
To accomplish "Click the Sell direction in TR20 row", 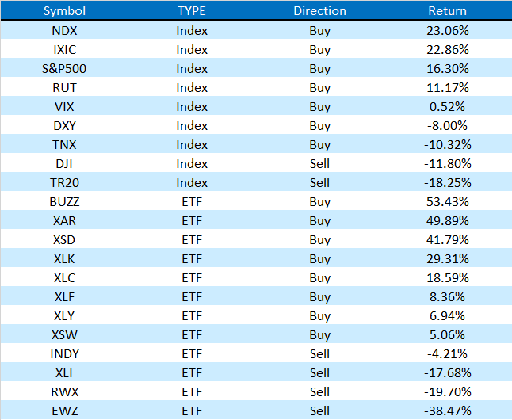I will point(319,182).
